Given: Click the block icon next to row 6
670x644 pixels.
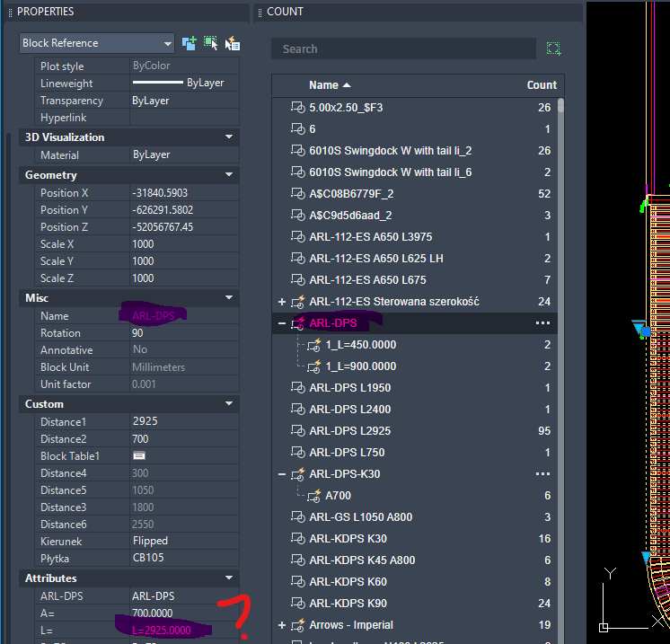Looking at the screenshot, I should pyautogui.click(x=298, y=128).
